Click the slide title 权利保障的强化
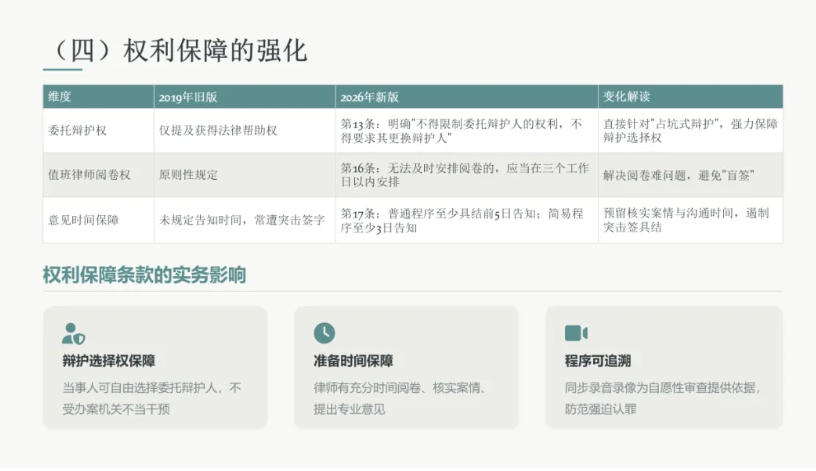Viewport: 816px width, 471px height. [180, 51]
